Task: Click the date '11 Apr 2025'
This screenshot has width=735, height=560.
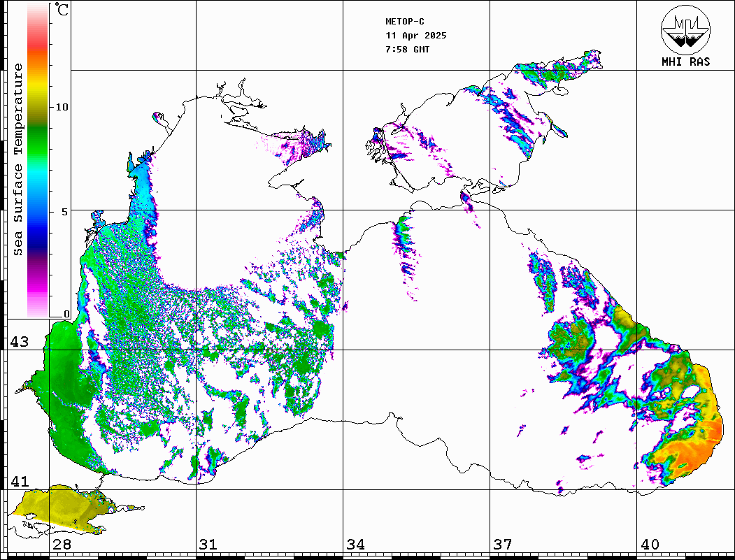Action: (416, 36)
